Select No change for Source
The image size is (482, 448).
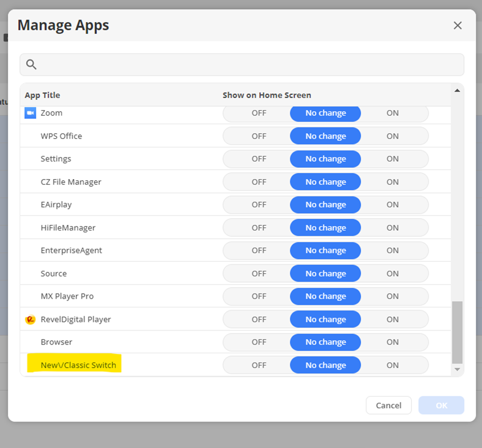[326, 273]
